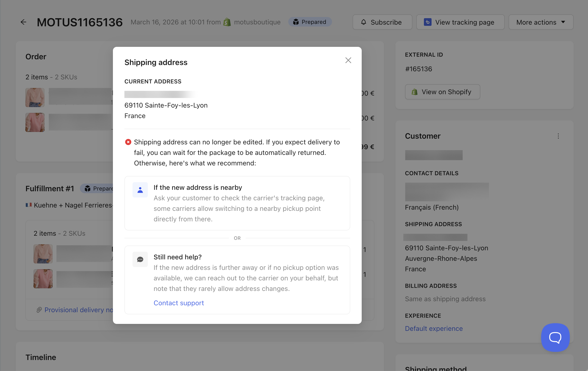This screenshot has width=588, height=371.
Task: Click the nearby address person icon
Action: [140, 190]
